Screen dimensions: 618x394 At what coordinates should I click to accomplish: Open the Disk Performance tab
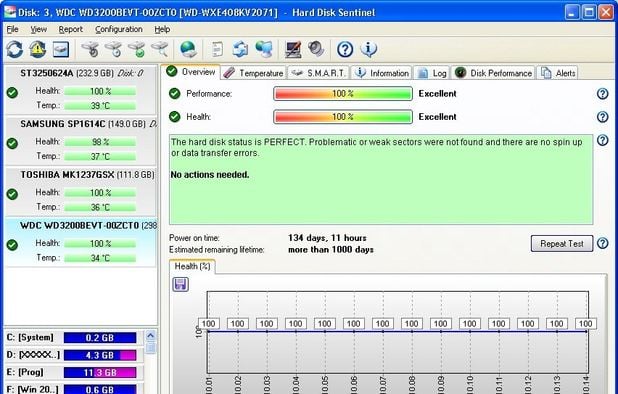coord(493,73)
